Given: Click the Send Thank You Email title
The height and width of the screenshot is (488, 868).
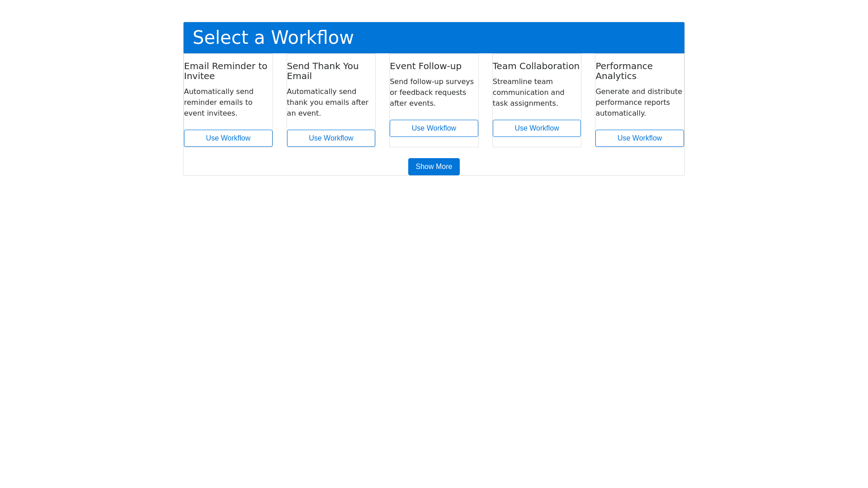Looking at the screenshot, I should [322, 71].
